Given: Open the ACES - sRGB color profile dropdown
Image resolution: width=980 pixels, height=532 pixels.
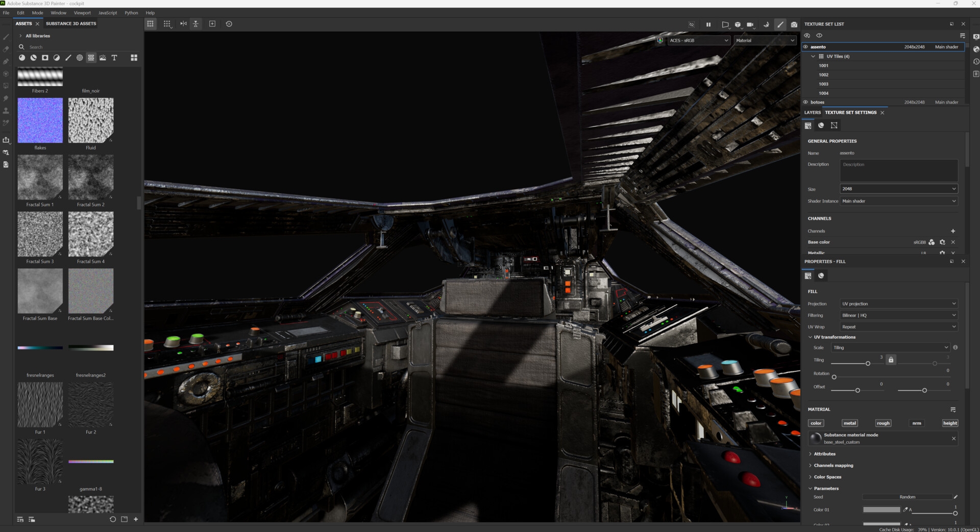Looking at the screenshot, I should pos(699,40).
